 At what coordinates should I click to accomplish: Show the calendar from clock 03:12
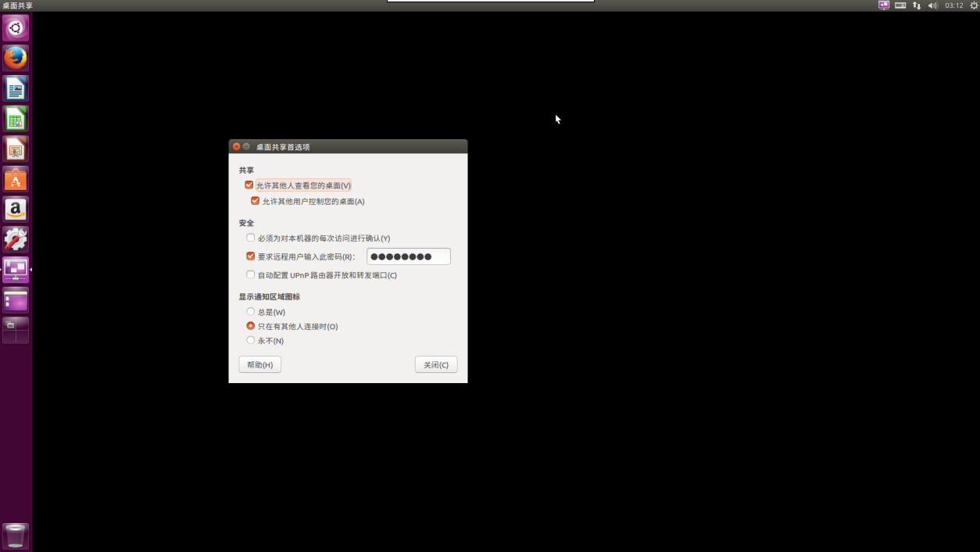[x=953, y=5]
